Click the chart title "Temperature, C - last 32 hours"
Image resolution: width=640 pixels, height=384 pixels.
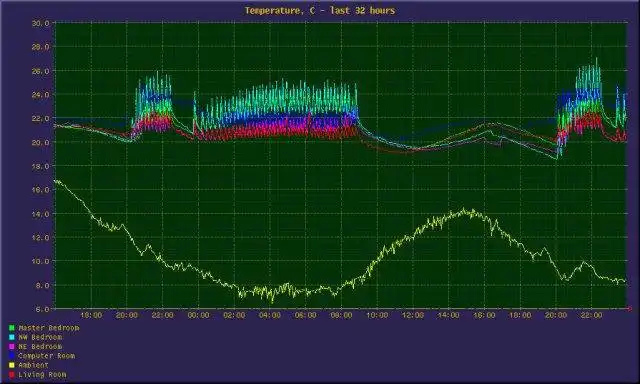coord(320,11)
